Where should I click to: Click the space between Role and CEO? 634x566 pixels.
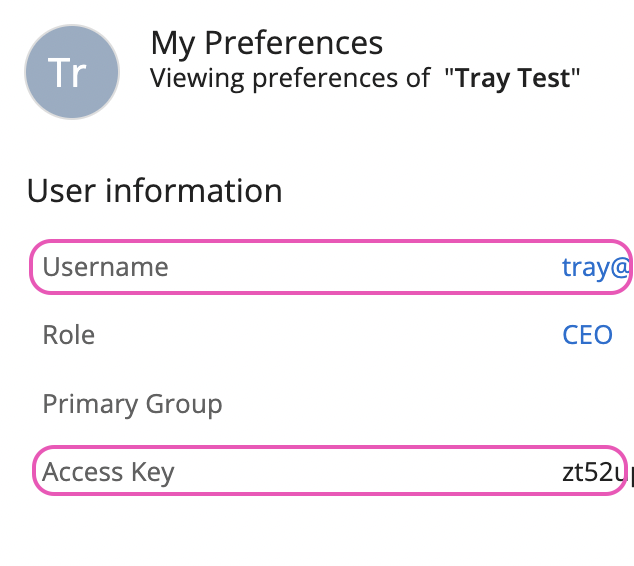click(330, 334)
